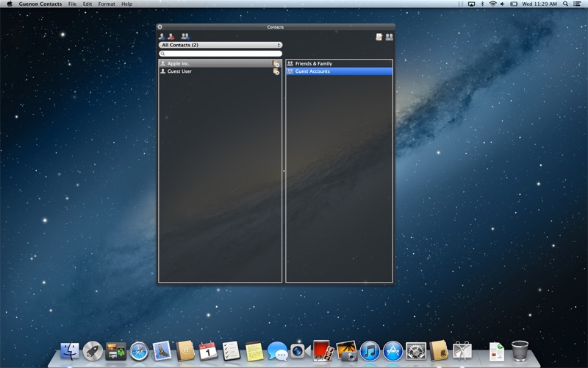Open the File menu
Screen dimensions: 588x368
point(72,4)
